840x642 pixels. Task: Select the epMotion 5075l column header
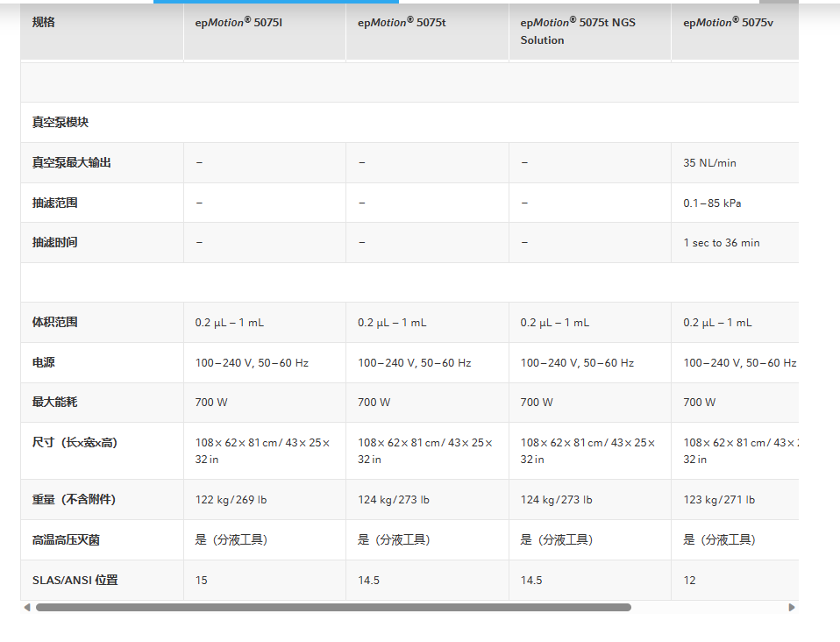point(265,31)
